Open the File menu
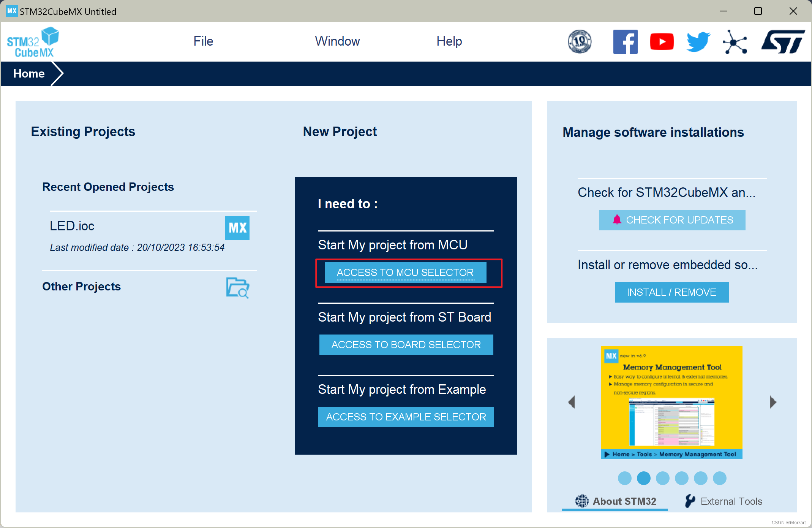The width and height of the screenshot is (812, 528). pos(203,41)
